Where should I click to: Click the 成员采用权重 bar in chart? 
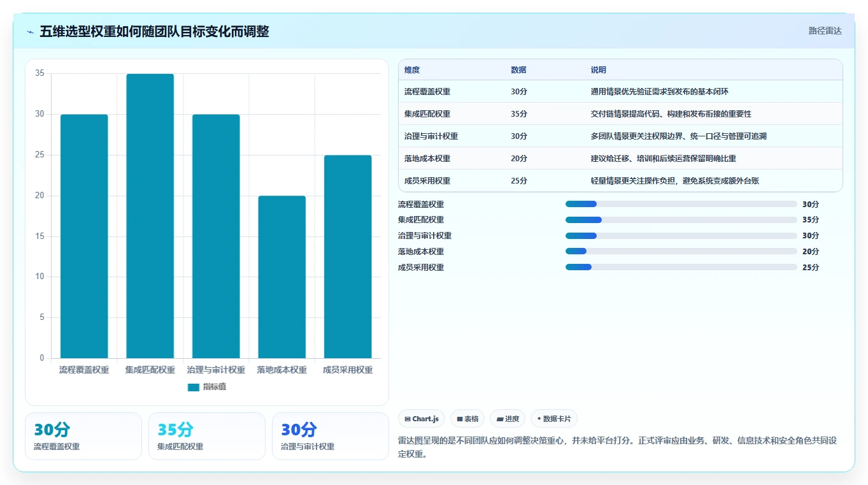point(348,257)
